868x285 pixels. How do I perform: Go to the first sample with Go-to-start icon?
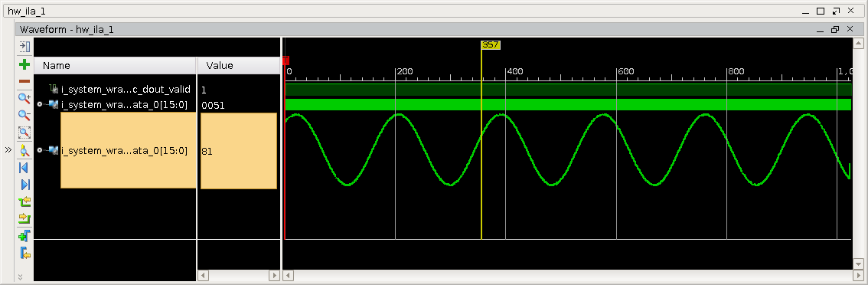click(x=24, y=168)
